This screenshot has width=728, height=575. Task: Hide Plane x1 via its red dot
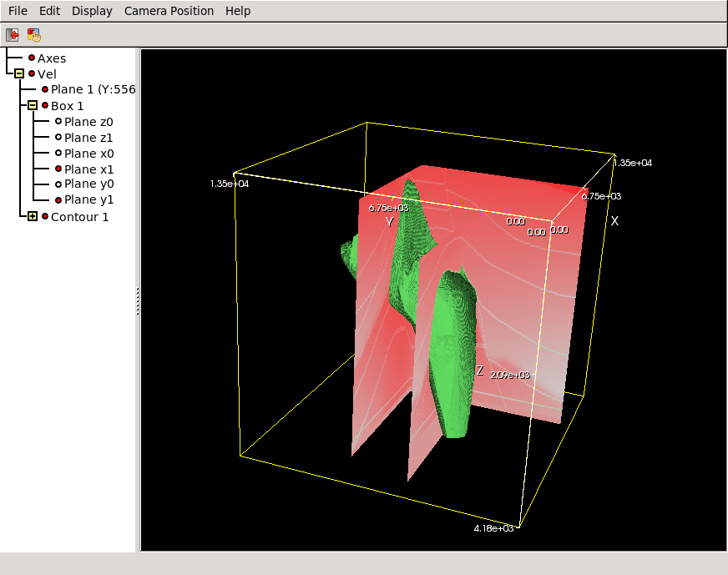tap(58, 169)
